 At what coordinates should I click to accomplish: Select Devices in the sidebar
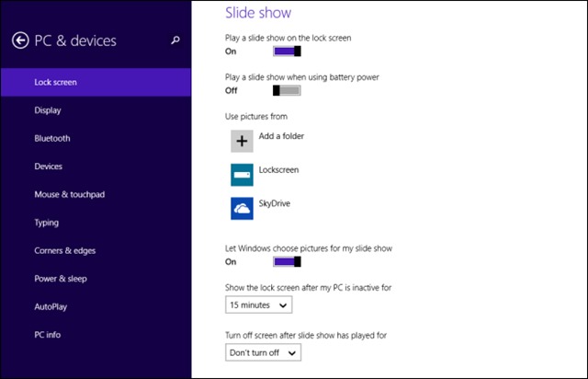[49, 167]
